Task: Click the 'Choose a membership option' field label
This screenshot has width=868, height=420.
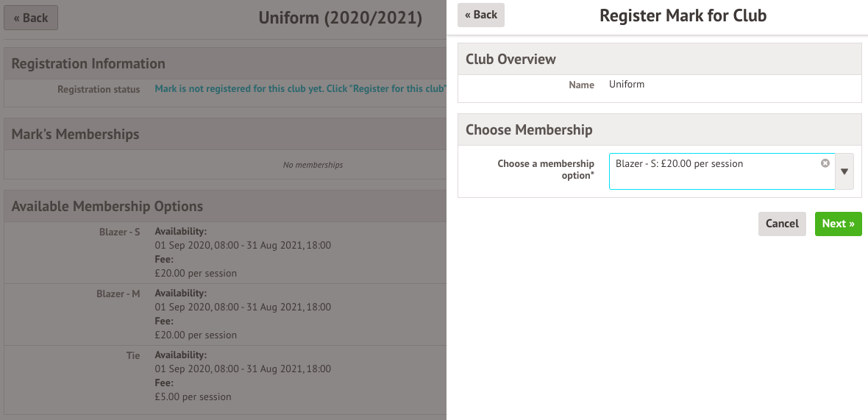Action: tap(545, 169)
